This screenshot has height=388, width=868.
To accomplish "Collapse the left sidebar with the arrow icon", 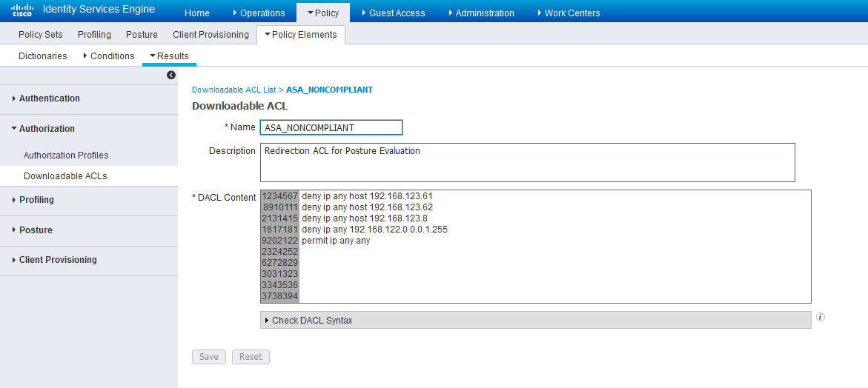I will pyautogui.click(x=171, y=76).
